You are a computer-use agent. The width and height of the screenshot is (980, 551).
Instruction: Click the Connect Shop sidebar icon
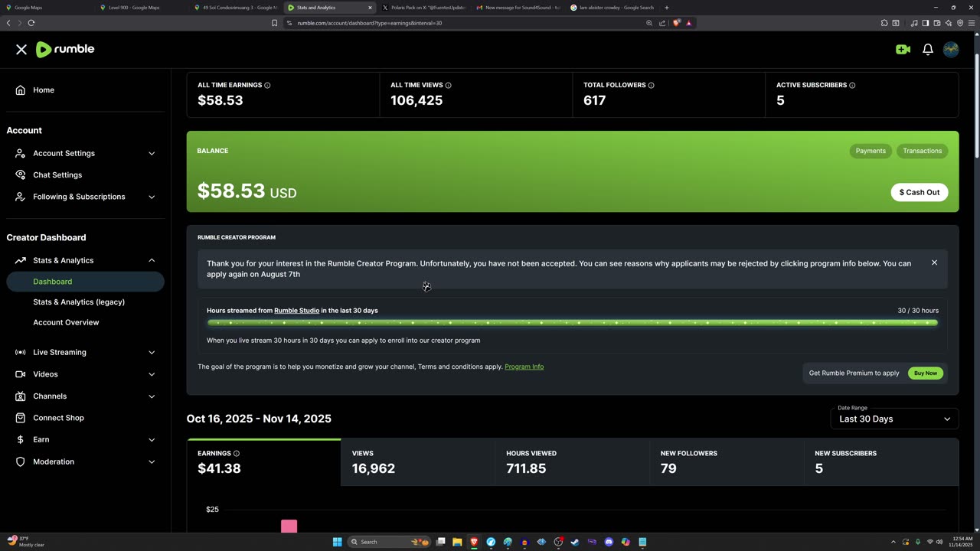click(x=21, y=418)
